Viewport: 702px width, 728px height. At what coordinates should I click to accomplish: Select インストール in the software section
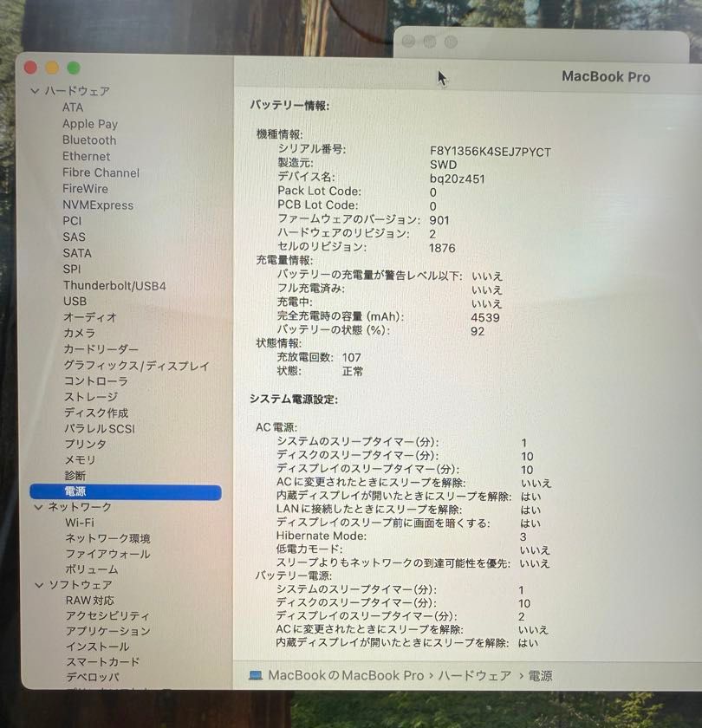97,647
